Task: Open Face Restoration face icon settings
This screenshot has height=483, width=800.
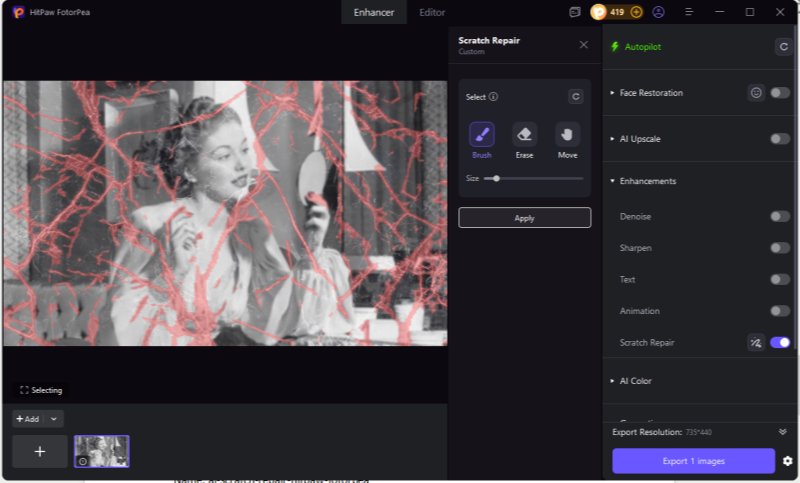Action: [x=756, y=93]
